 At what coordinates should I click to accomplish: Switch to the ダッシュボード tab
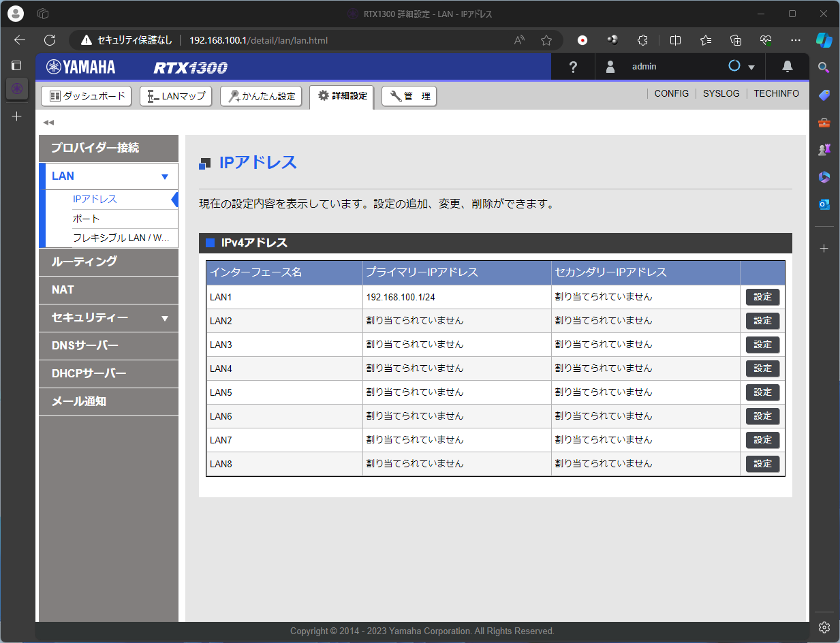click(87, 96)
